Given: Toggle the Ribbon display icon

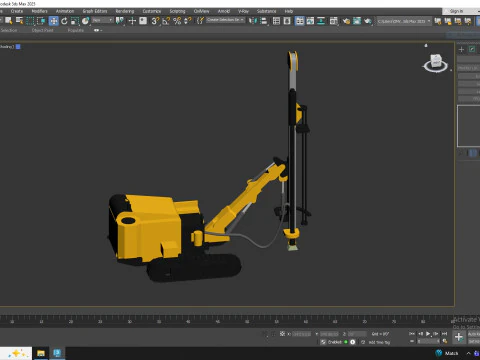Looking at the screenshot, I should point(300,21).
